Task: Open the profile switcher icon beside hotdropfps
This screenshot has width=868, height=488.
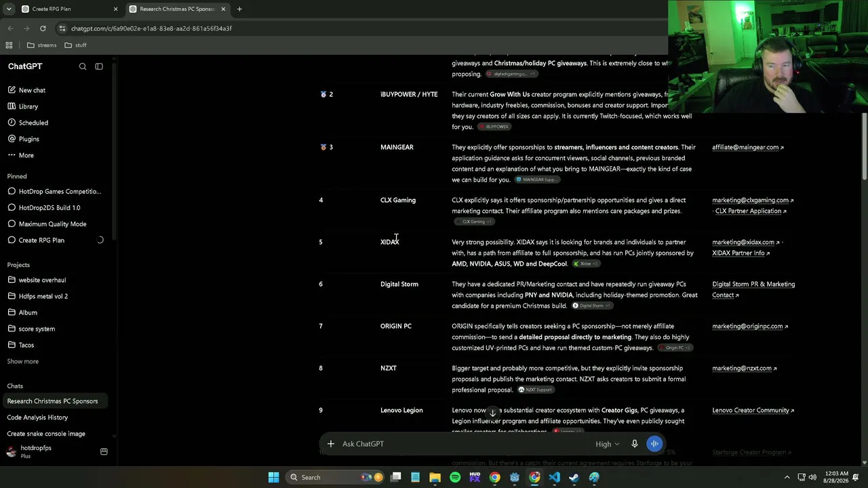Action: click(104, 451)
